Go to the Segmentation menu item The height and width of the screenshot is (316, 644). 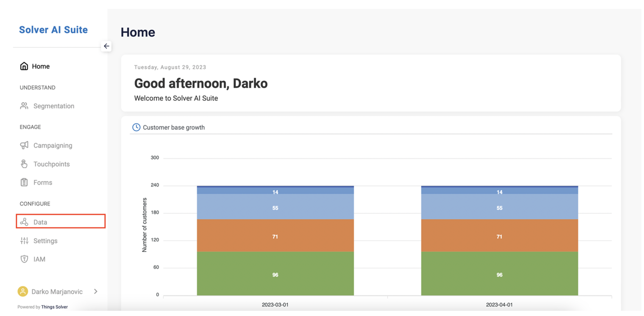(x=54, y=106)
